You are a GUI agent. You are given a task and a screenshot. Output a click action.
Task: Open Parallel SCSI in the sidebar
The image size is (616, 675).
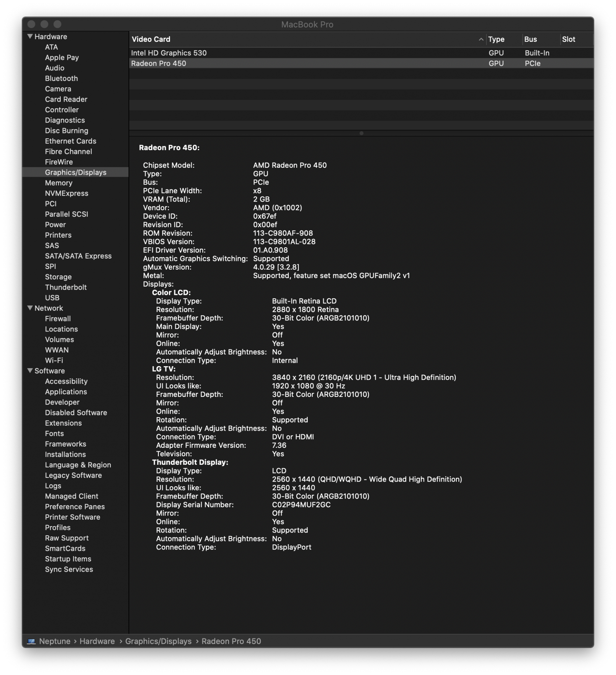66,214
